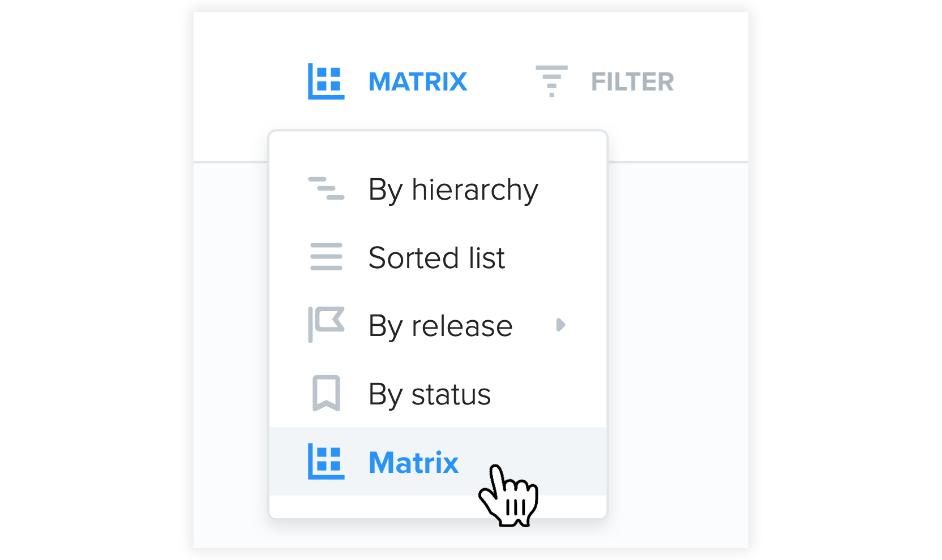The height and width of the screenshot is (560, 942).
Task: Switch to Sorted list view
Action: point(436,258)
